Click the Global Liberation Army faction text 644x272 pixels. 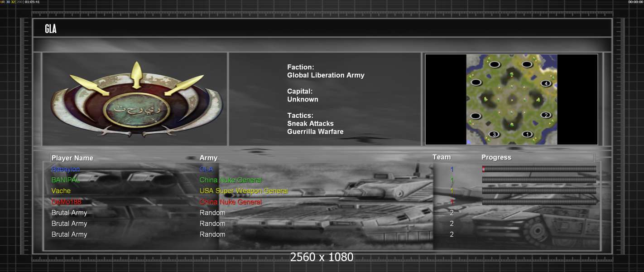coord(326,75)
